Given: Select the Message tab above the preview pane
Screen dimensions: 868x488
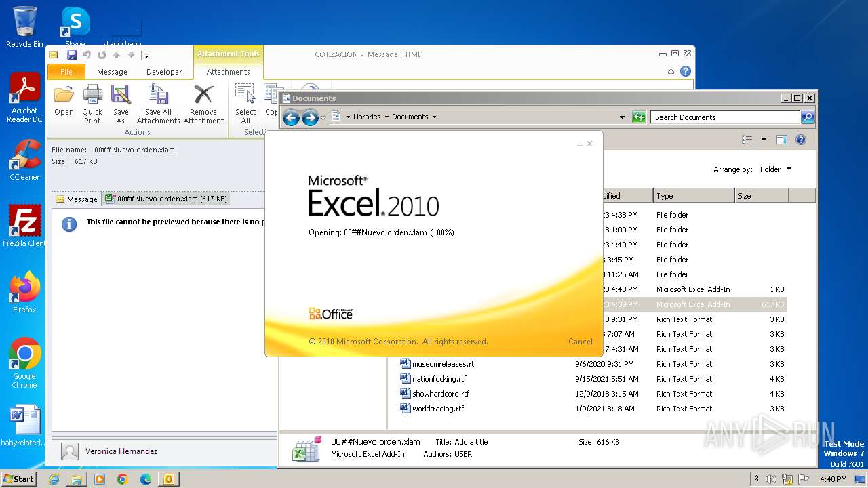Looking at the screenshot, I should [77, 199].
